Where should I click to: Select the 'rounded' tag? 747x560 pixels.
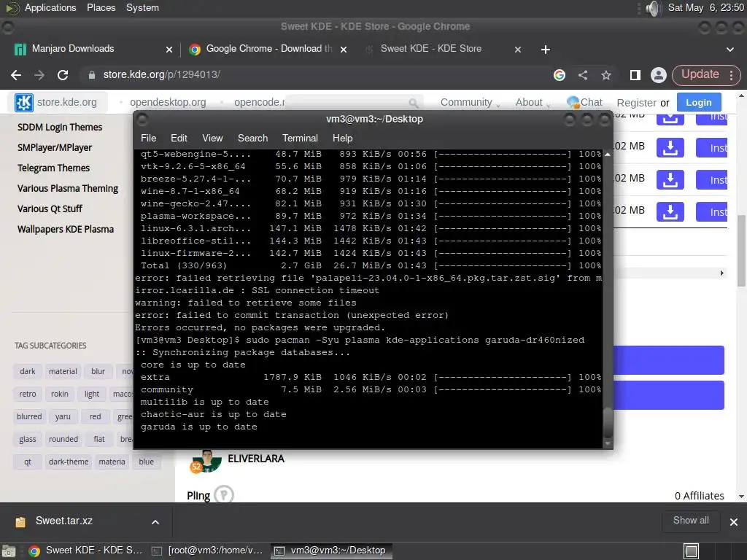[63, 439]
